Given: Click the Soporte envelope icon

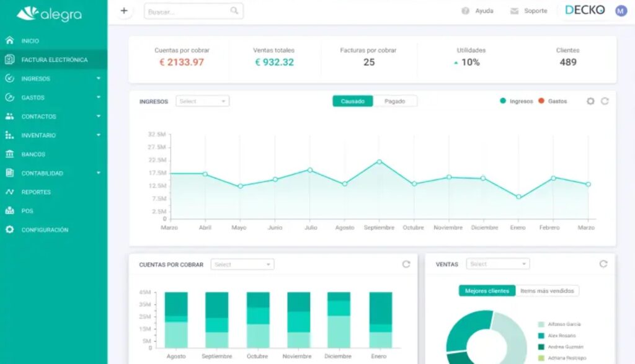Looking at the screenshot, I should click(514, 11).
